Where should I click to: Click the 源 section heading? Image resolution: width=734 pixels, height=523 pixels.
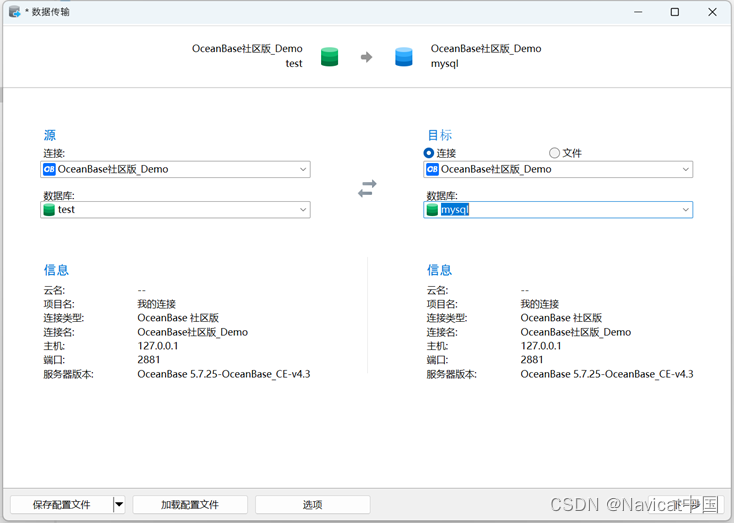pyautogui.click(x=50, y=135)
